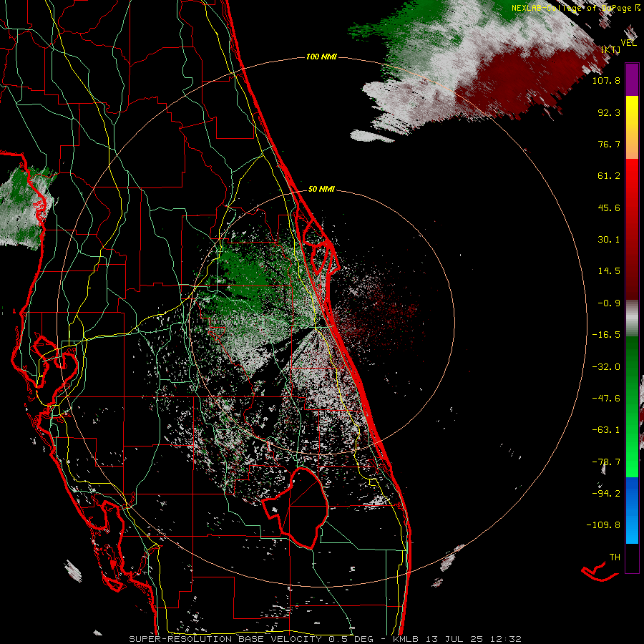644x644 pixels.
Task: Click the "100 NMI" range ring label
Action: tap(321, 57)
